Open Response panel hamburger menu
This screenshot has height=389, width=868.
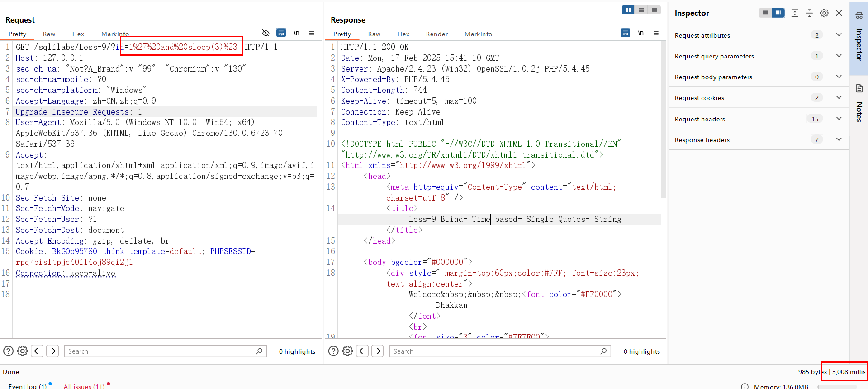point(656,33)
